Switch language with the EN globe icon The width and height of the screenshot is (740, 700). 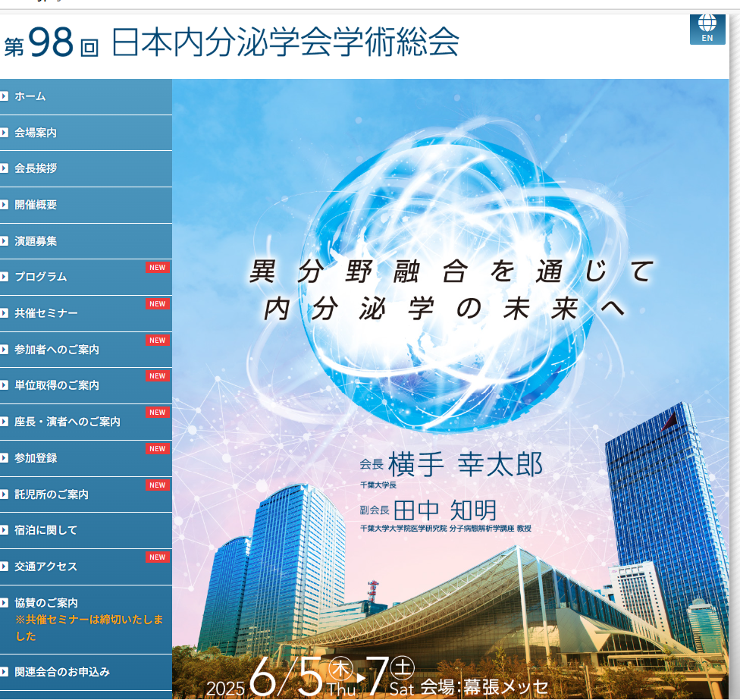(x=707, y=30)
